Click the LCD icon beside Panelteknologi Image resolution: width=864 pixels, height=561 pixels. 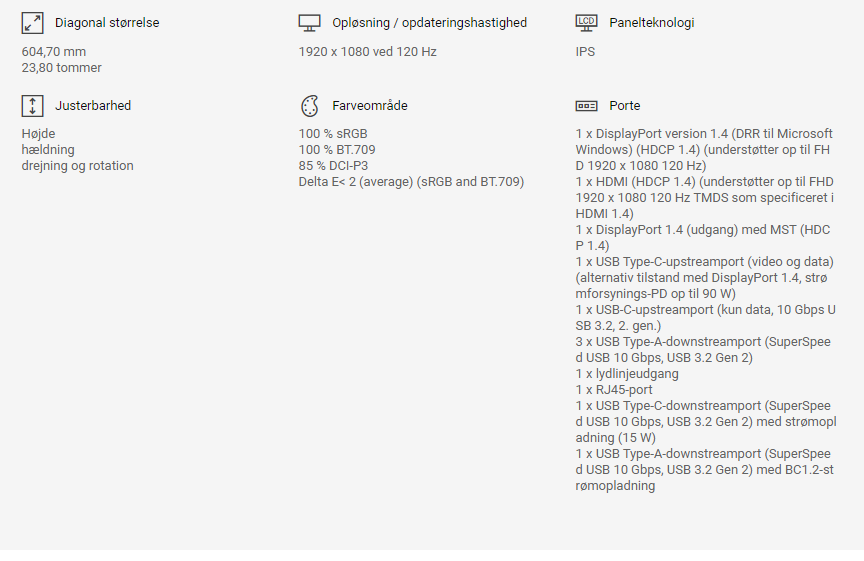pyautogui.click(x=586, y=22)
